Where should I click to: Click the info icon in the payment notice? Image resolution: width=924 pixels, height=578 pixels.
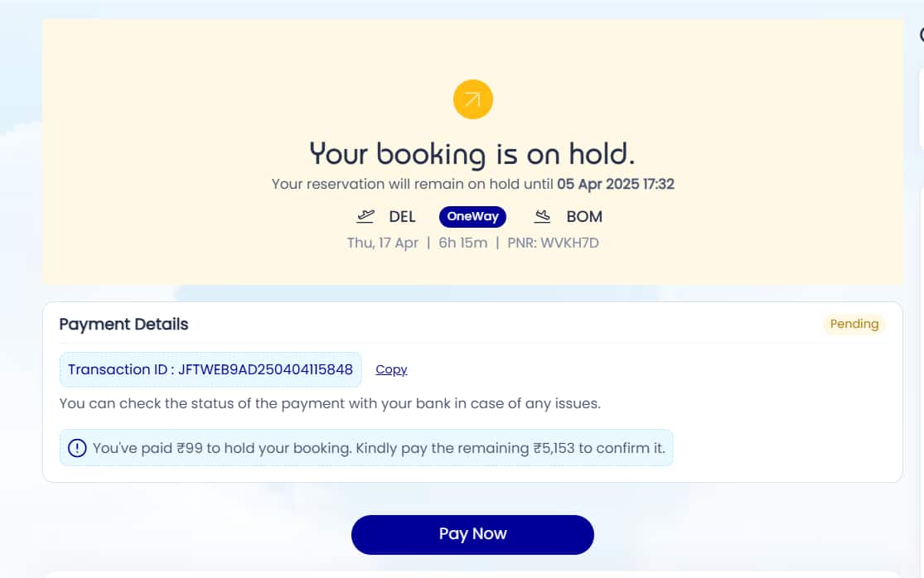(77, 448)
